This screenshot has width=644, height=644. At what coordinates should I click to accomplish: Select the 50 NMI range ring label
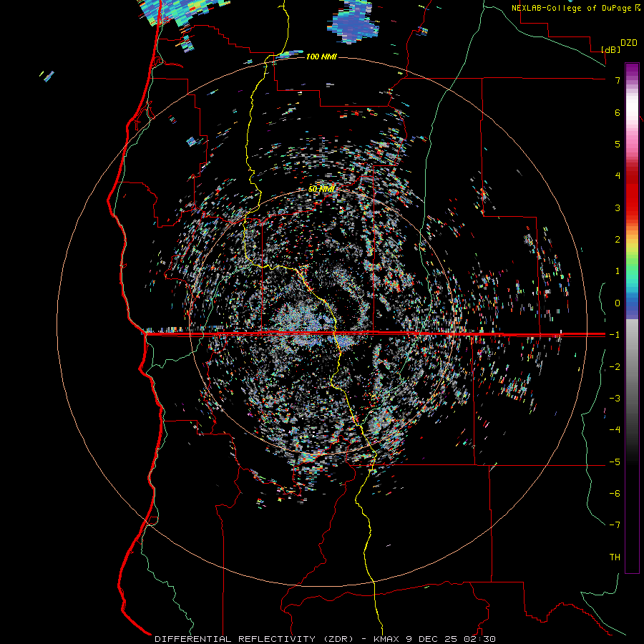point(321,189)
